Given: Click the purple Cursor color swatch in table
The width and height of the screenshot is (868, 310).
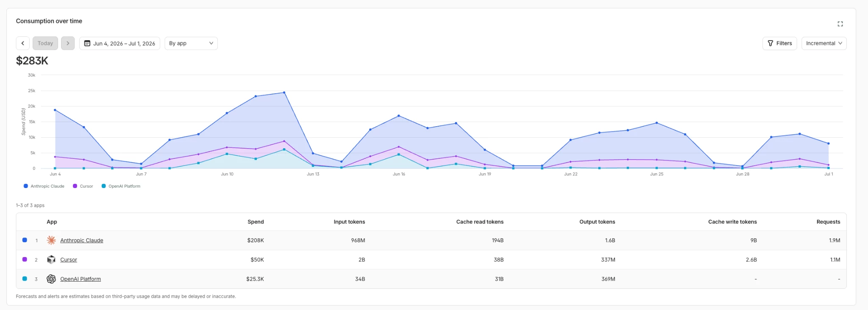Looking at the screenshot, I should (x=25, y=259).
